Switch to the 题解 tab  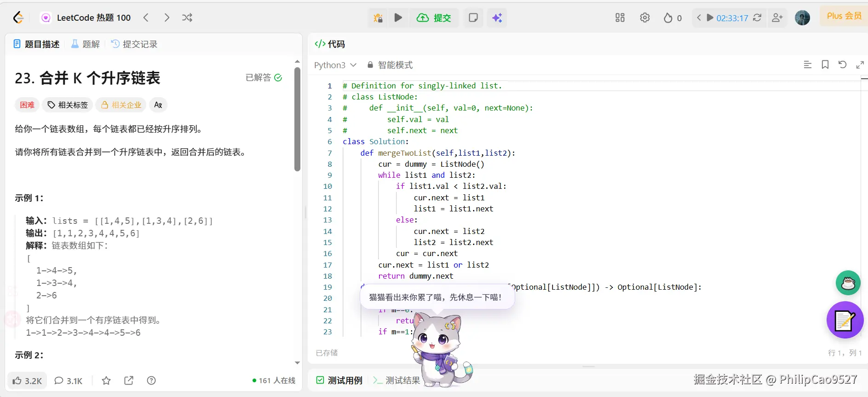[86, 44]
